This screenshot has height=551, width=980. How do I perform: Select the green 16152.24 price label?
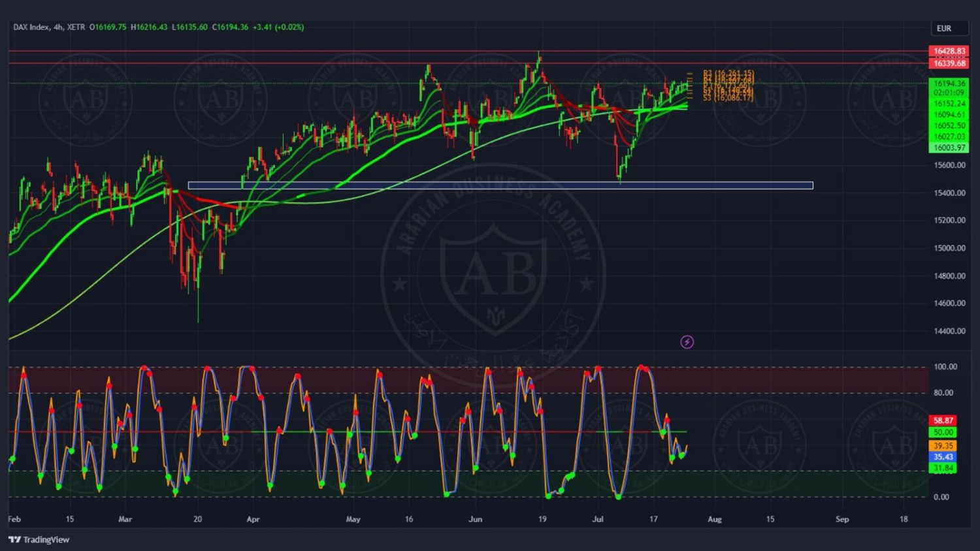tap(949, 104)
